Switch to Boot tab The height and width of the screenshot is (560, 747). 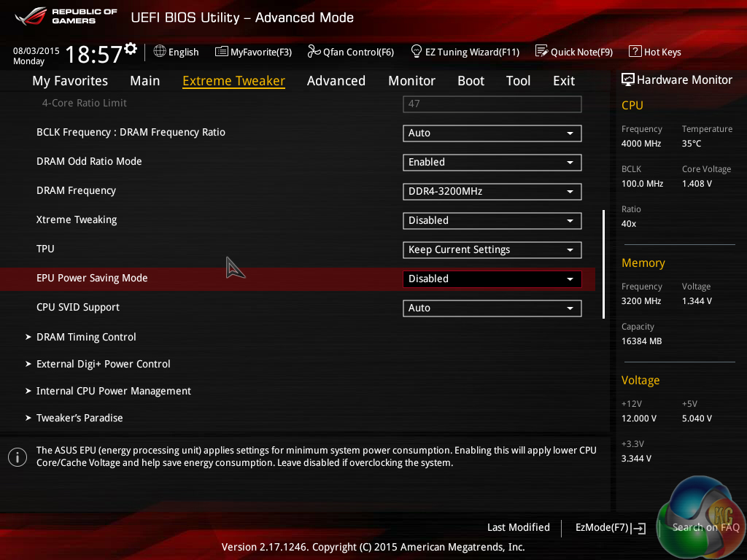point(471,81)
